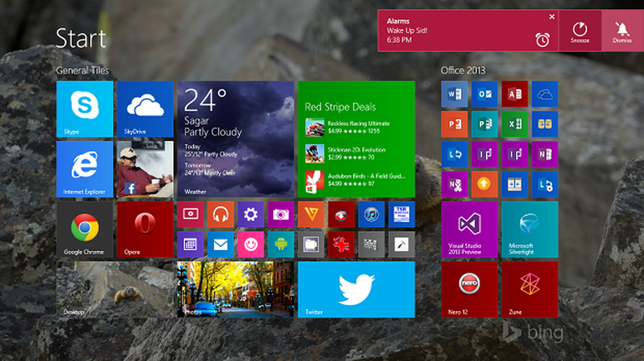Snooze the Wake Up Sid alarm
This screenshot has width=644, height=361.
580,31
